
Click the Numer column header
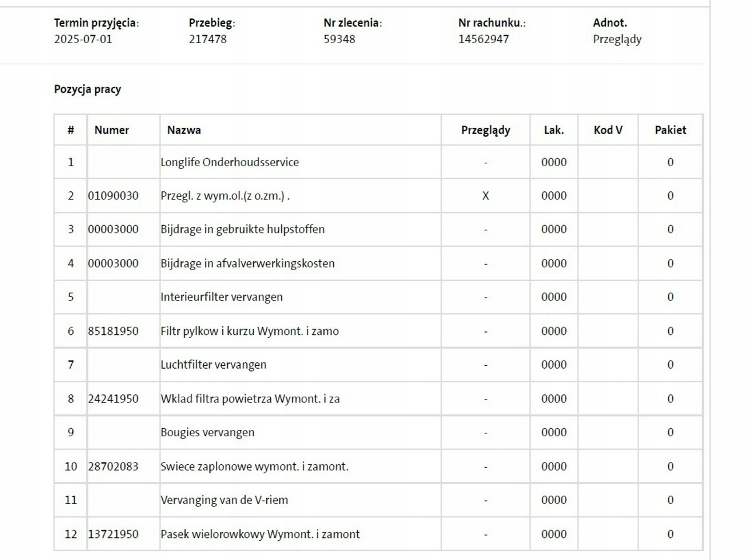tap(111, 130)
